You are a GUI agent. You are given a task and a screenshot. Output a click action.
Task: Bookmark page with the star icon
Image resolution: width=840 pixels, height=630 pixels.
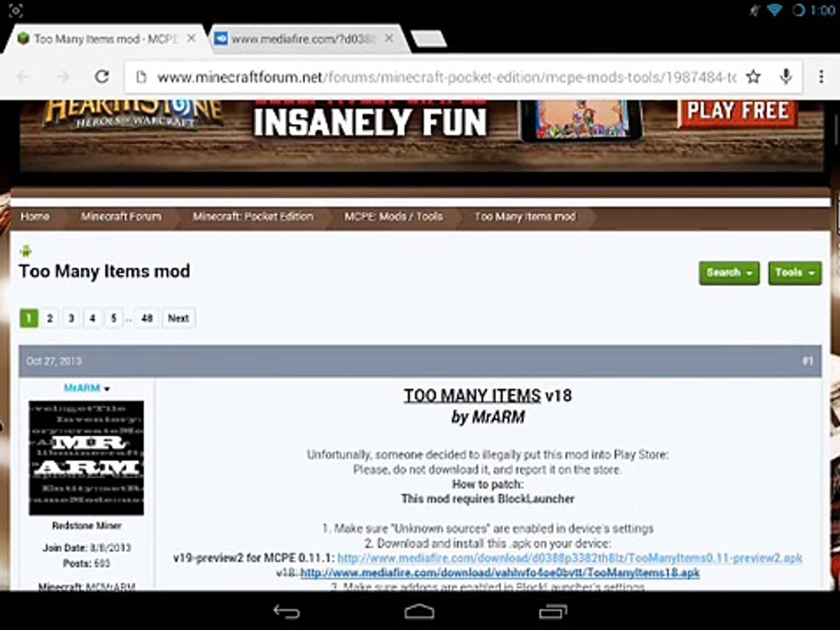(x=754, y=76)
